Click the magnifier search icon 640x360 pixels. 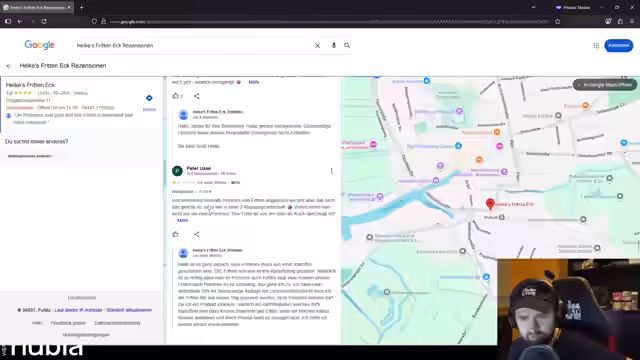347,45
